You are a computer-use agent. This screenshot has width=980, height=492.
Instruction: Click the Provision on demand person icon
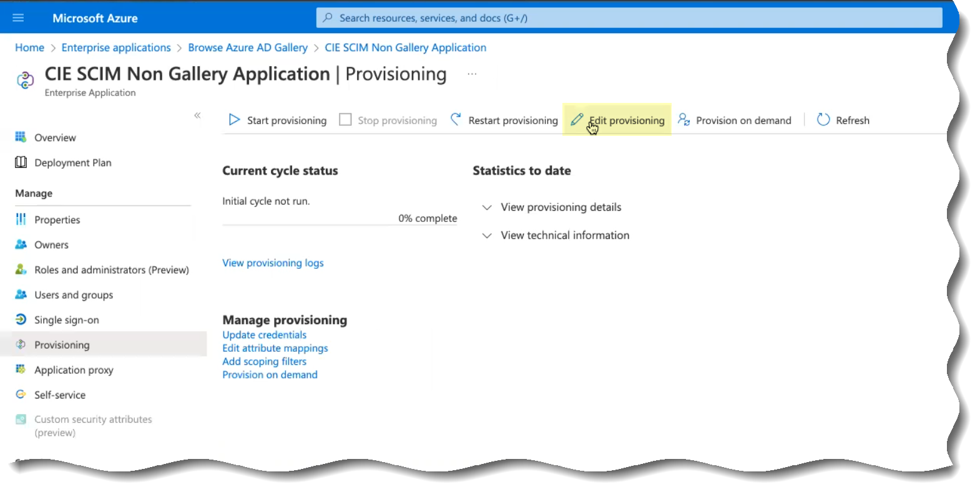tap(684, 120)
